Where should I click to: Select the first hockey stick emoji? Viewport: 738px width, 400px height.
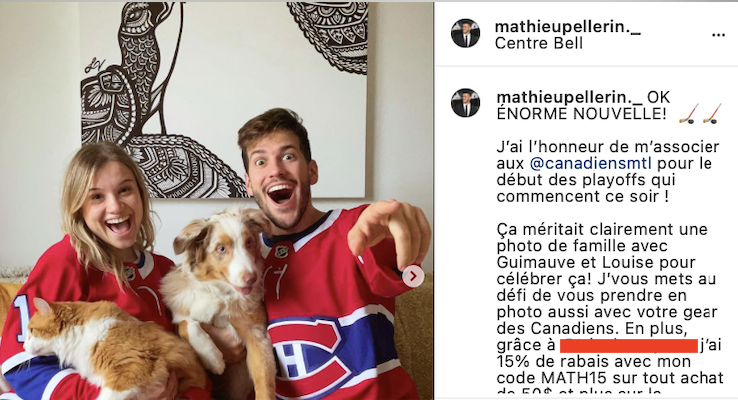pyautogui.click(x=688, y=114)
